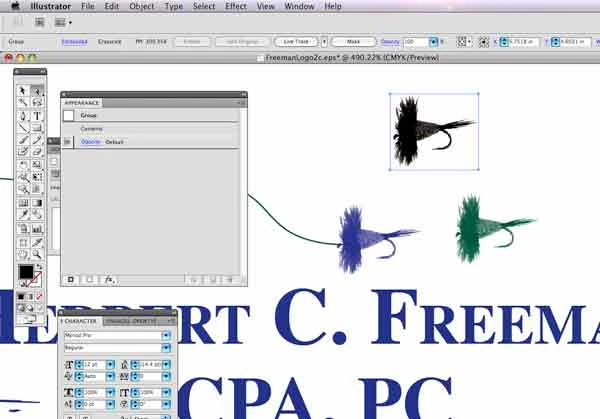This screenshot has height=419, width=600.
Task: Click Delete Selected Item in Appearance panel
Action: pyautogui.click(x=230, y=280)
